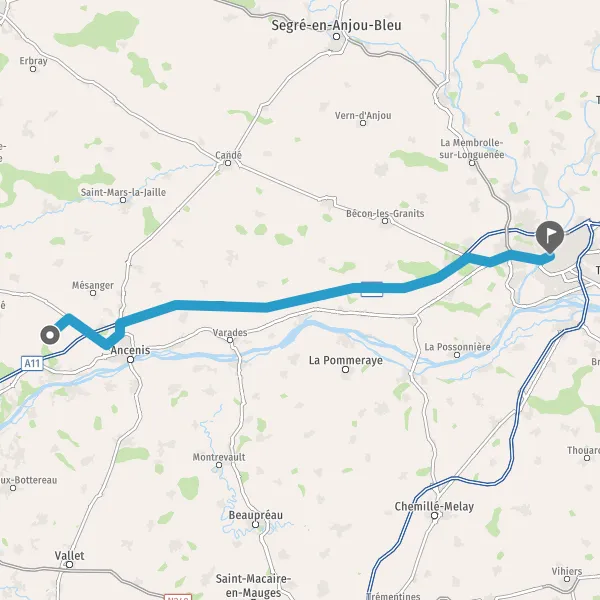Click the A11 motorway shield
The image size is (600, 600).
pyautogui.click(x=32, y=363)
